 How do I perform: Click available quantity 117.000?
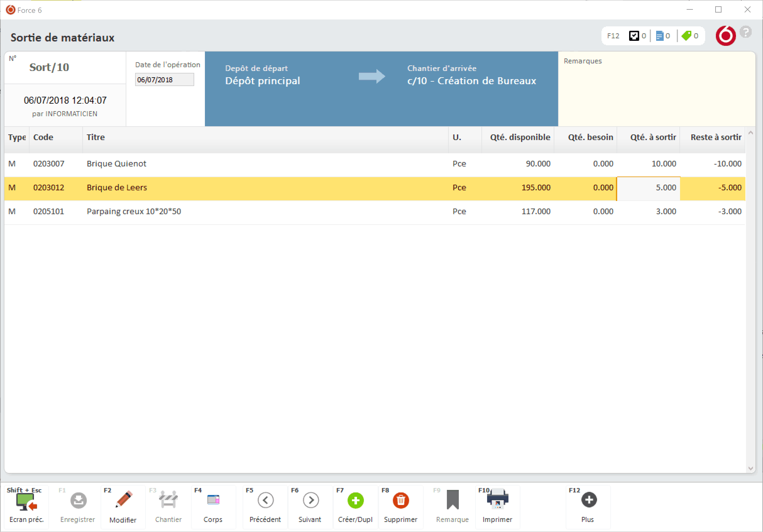click(x=536, y=212)
